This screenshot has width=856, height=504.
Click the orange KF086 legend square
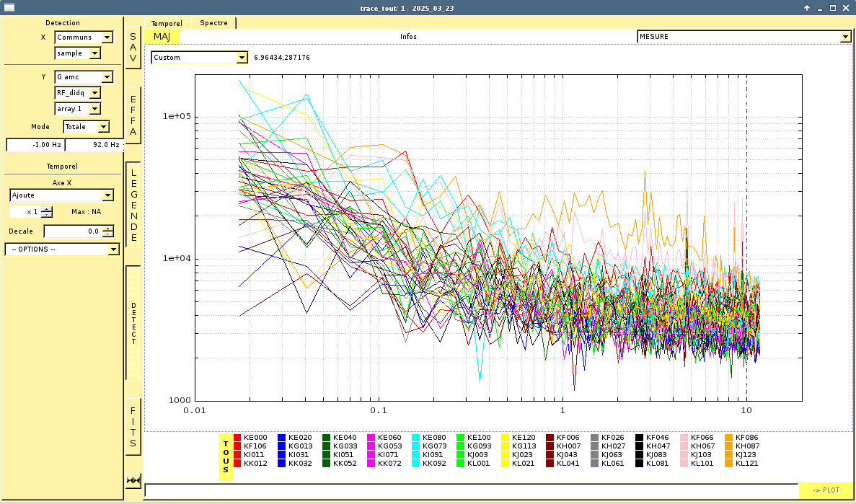click(x=729, y=438)
